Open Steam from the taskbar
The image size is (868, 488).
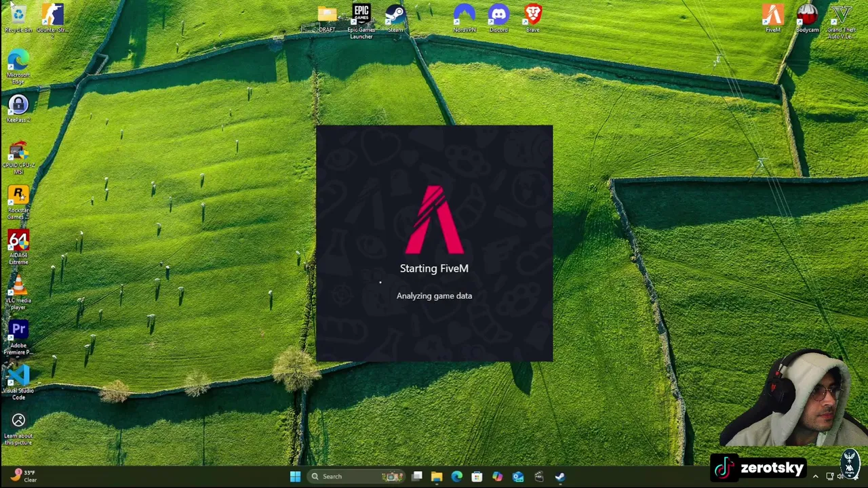[559, 476]
